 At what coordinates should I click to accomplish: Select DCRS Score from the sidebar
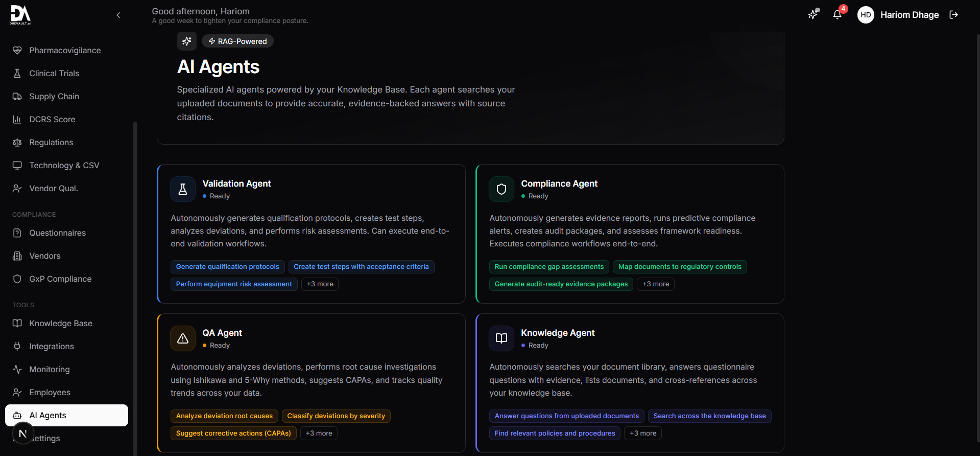pos(52,120)
